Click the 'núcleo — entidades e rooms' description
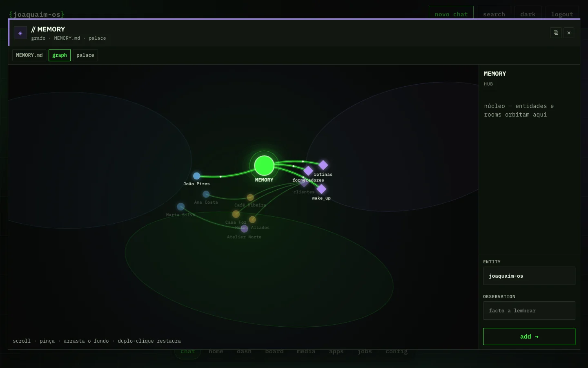This screenshot has width=588, height=368. [x=519, y=110]
